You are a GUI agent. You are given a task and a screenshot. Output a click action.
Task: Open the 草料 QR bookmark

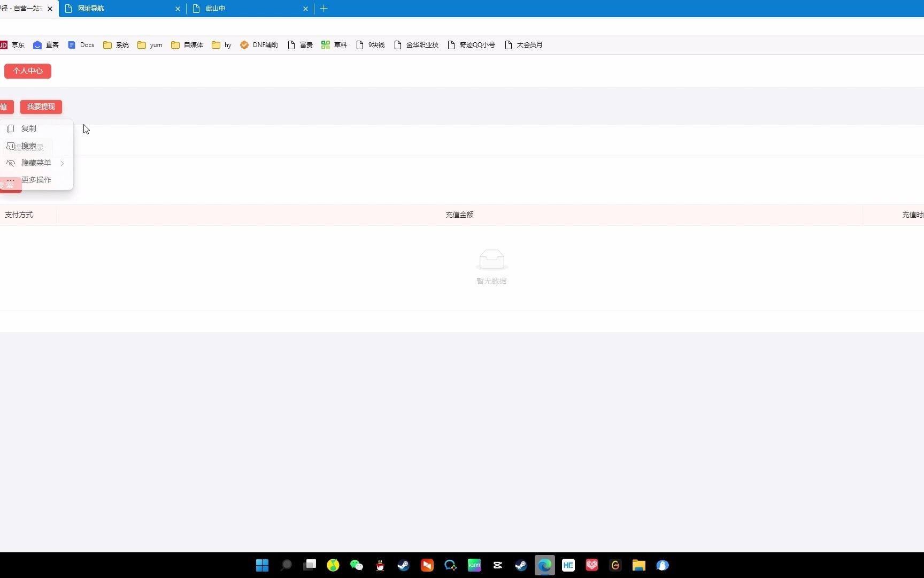[334, 45]
